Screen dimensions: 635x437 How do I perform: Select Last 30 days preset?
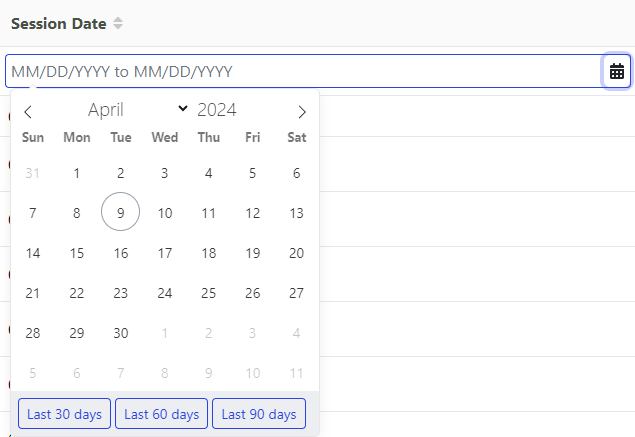[64, 414]
